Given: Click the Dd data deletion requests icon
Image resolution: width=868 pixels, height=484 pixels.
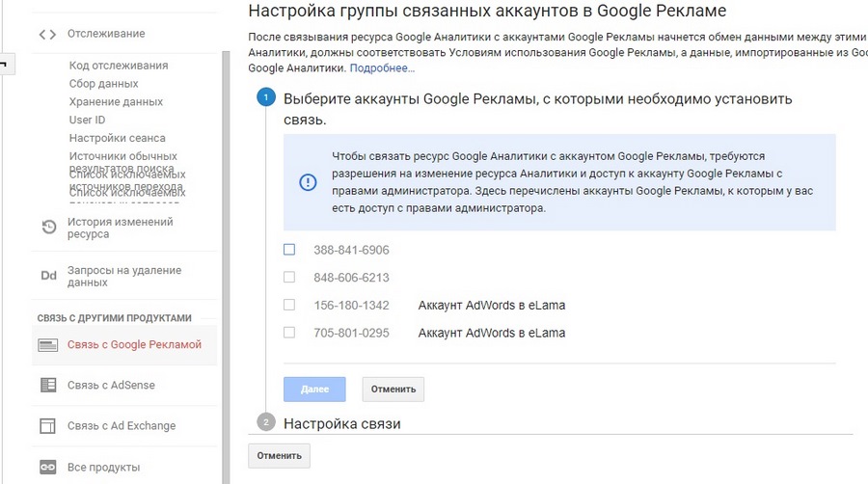Looking at the screenshot, I should tap(49, 276).
